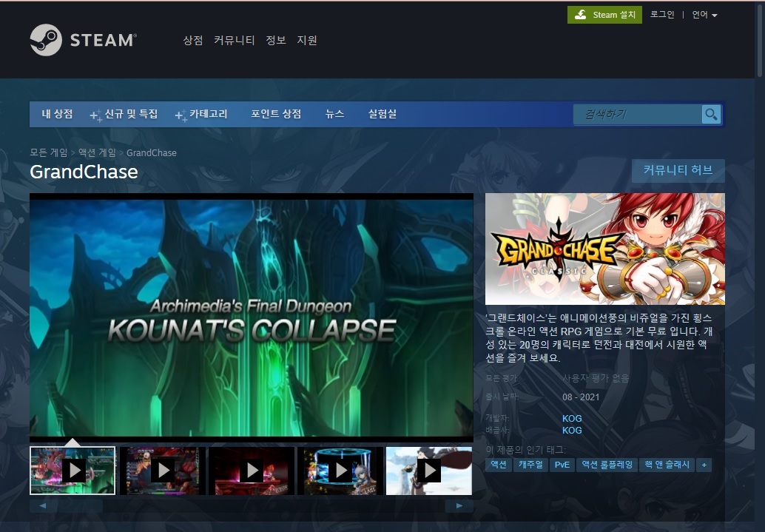Open the 언어 language dropdown
765x532 pixels.
pyautogui.click(x=704, y=15)
